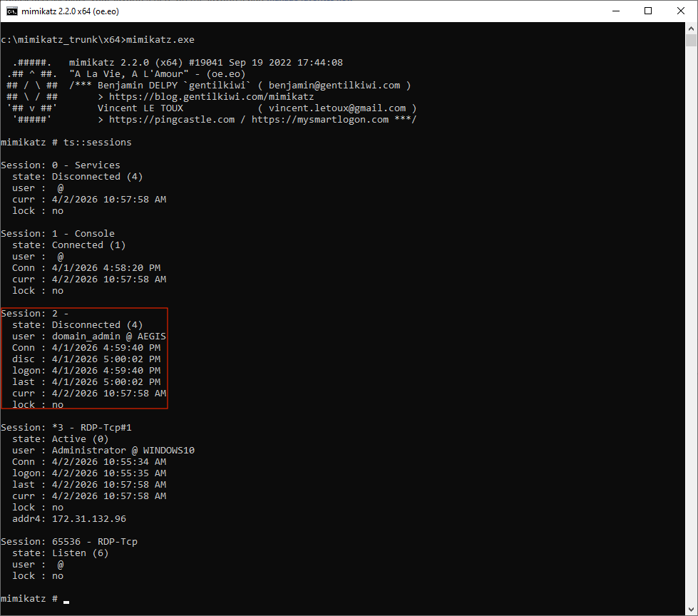
Task: Click 'logon: 4/2/2026 10:55:35 AM' line
Action: 89,473
